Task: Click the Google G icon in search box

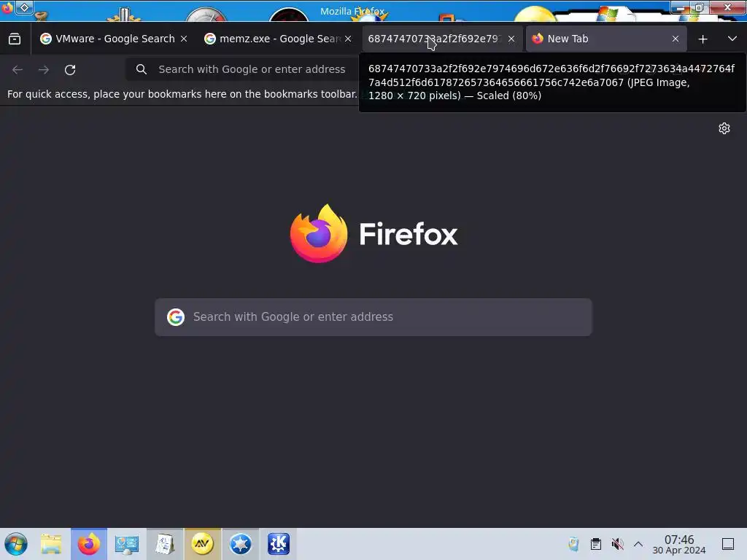Action: (x=176, y=317)
